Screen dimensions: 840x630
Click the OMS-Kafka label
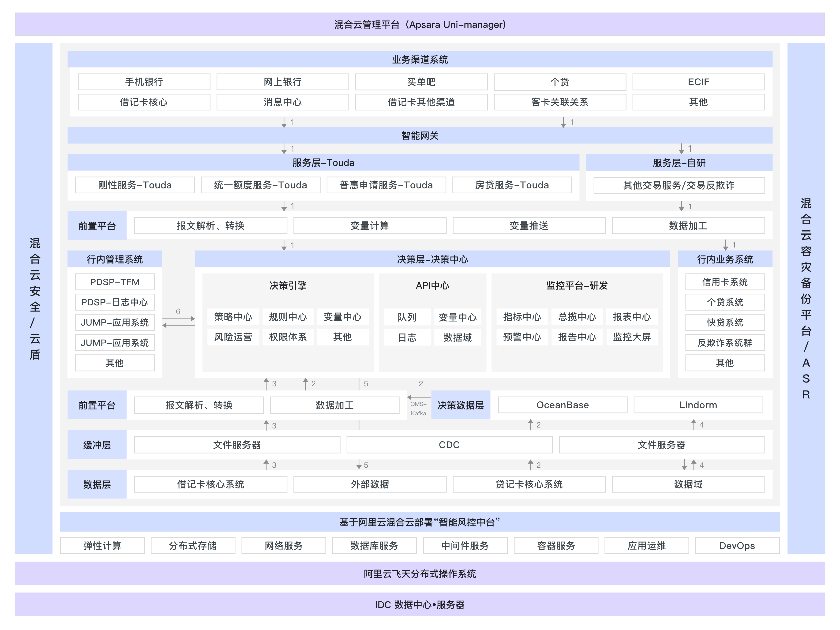click(x=419, y=409)
